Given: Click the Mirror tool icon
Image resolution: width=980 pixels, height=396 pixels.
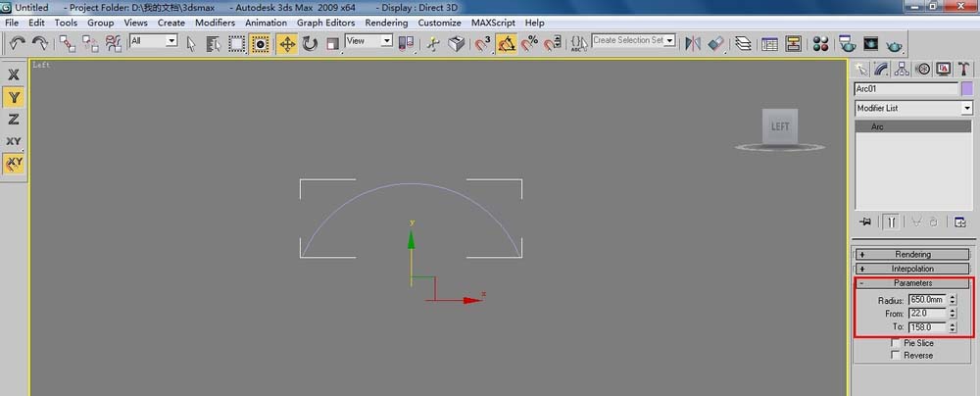Looking at the screenshot, I should tap(693, 43).
